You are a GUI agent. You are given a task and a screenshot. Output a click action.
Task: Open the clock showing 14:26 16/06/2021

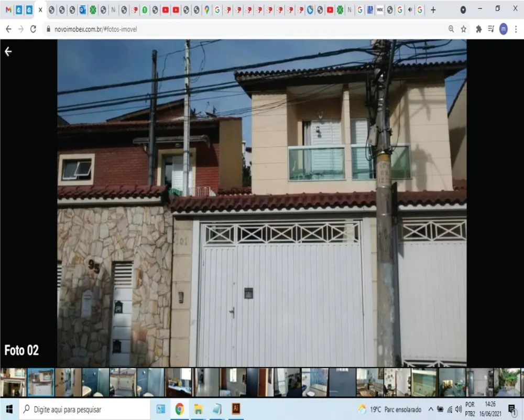pyautogui.click(x=490, y=410)
